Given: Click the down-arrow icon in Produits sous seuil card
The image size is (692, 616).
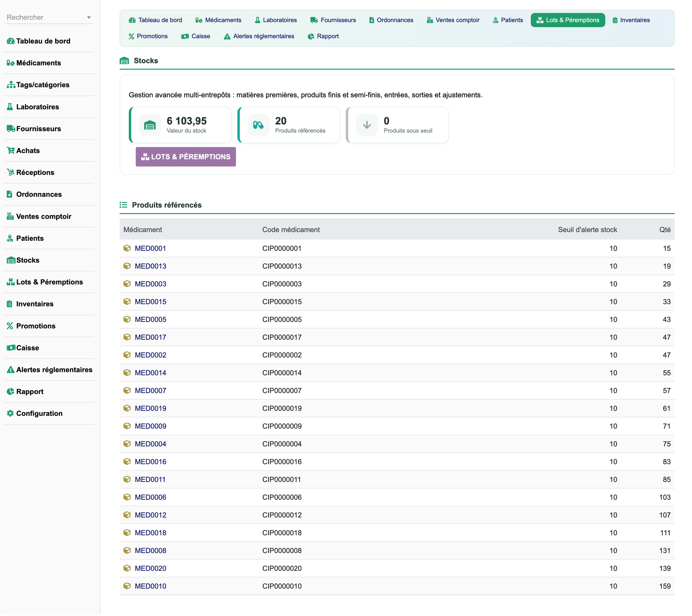Looking at the screenshot, I should click(367, 125).
